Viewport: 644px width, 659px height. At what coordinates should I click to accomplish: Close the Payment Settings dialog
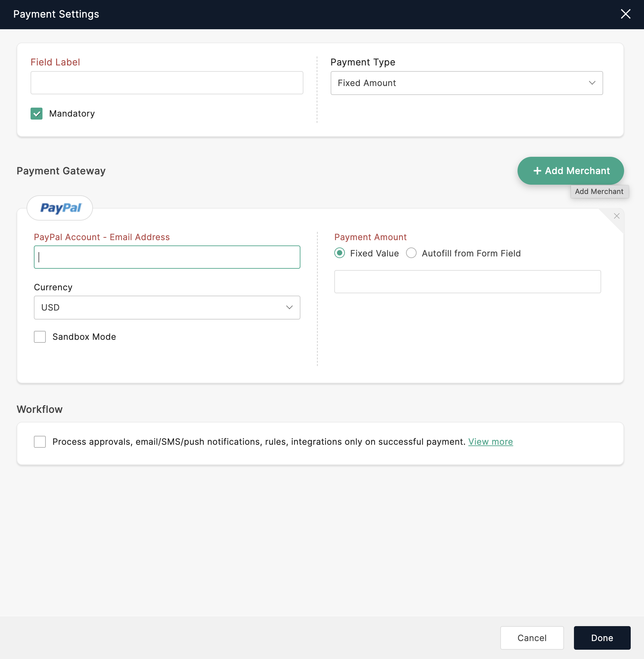(625, 14)
